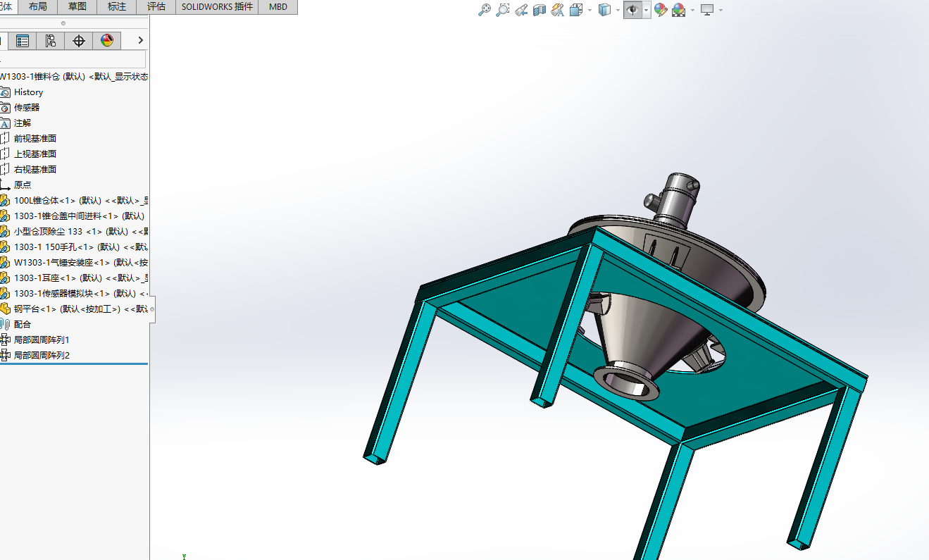929x560 pixels.
Task: Open the Hide/Show Items dropdown arrow
Action: [x=646, y=10]
